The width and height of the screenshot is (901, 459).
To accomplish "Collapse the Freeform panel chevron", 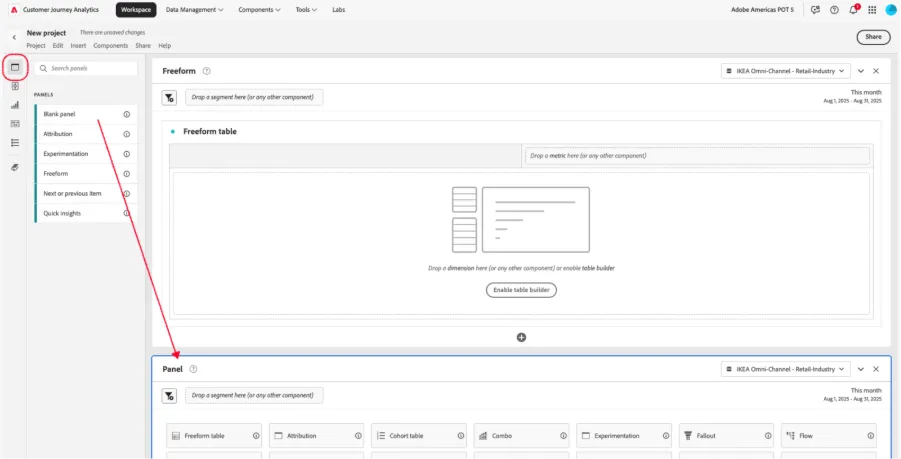I will pyautogui.click(x=861, y=71).
